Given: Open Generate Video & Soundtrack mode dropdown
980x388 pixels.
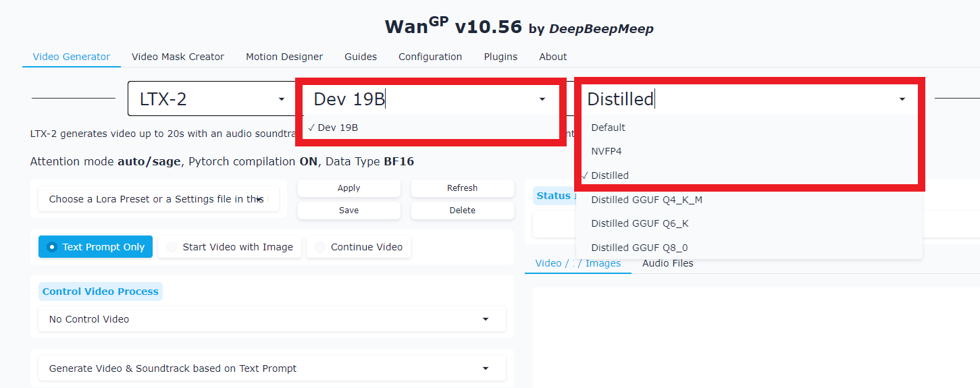Looking at the screenshot, I should 272,368.
